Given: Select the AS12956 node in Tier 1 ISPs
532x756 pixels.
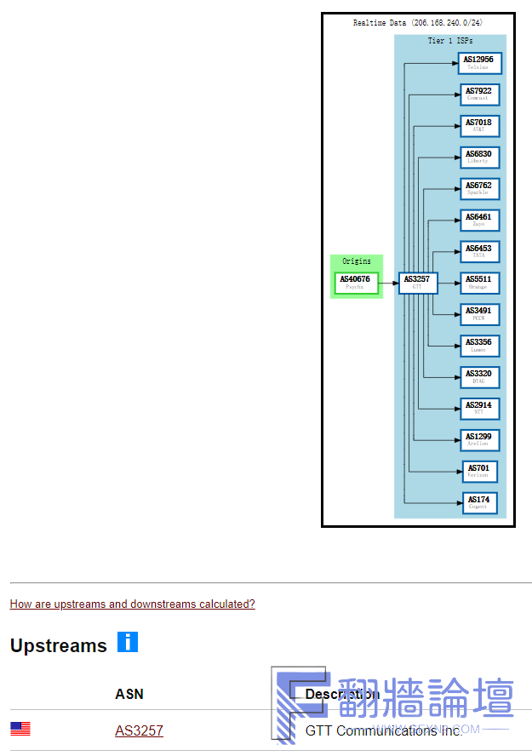Looking at the screenshot, I should 479,63.
